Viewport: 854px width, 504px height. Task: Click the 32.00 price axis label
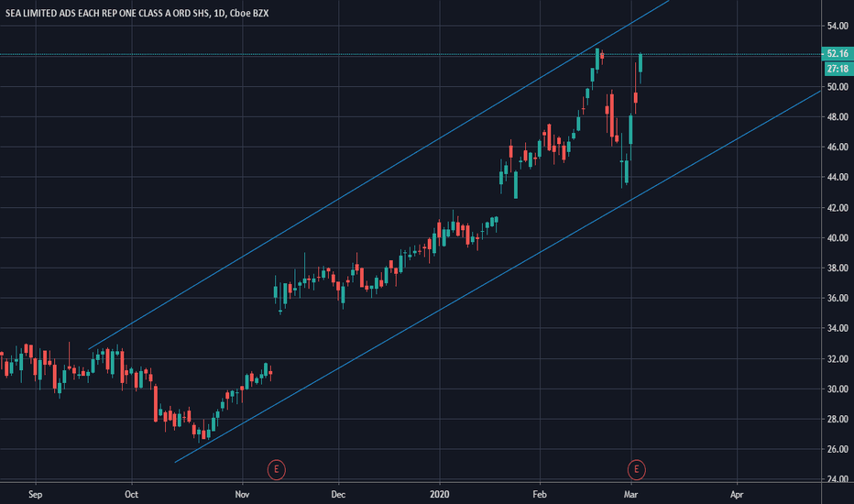pos(838,358)
